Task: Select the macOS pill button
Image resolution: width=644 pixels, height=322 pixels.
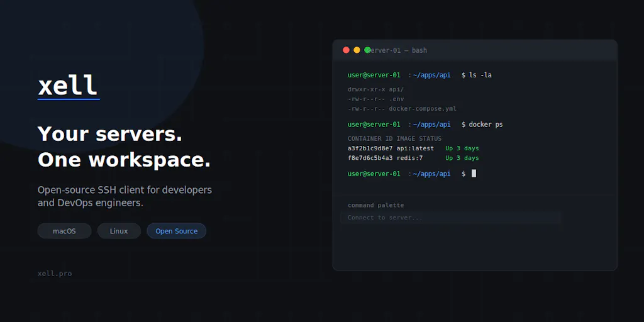Action: [65, 231]
